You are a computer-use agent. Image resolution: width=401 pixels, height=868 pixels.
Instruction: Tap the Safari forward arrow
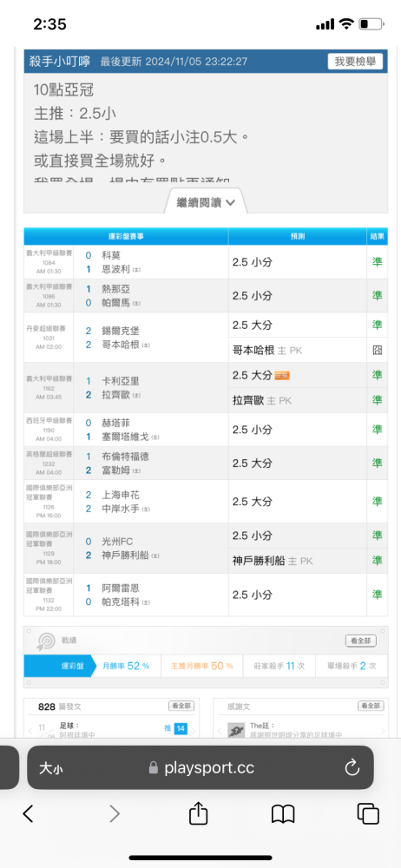point(115,813)
